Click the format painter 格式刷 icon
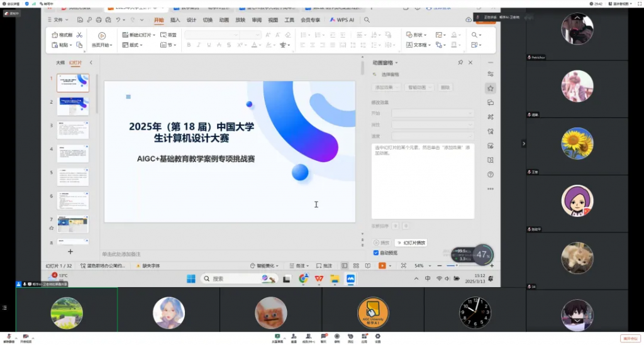 click(56, 35)
